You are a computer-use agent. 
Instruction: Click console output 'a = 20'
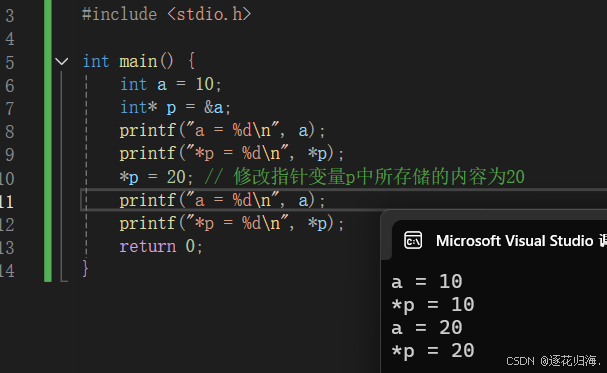pyautogui.click(x=427, y=328)
